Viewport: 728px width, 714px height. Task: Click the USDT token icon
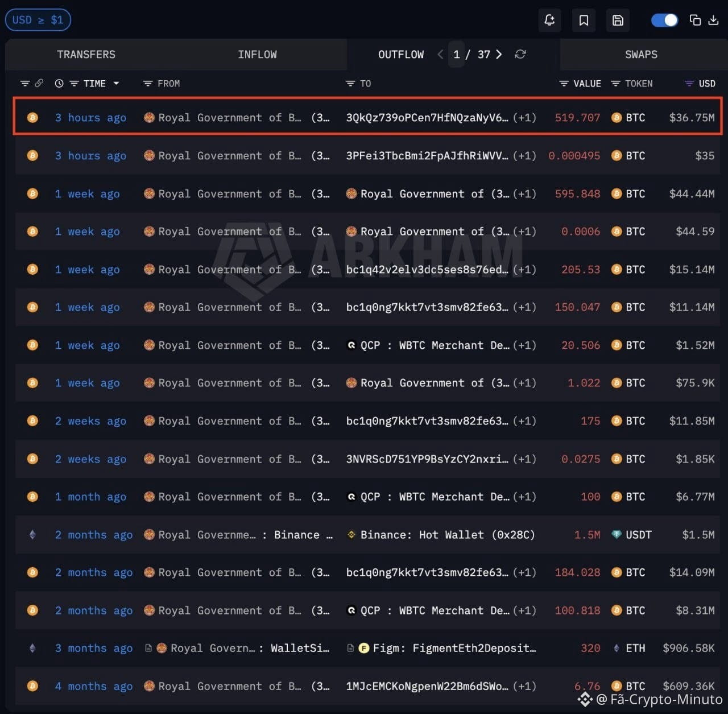pyautogui.click(x=616, y=535)
